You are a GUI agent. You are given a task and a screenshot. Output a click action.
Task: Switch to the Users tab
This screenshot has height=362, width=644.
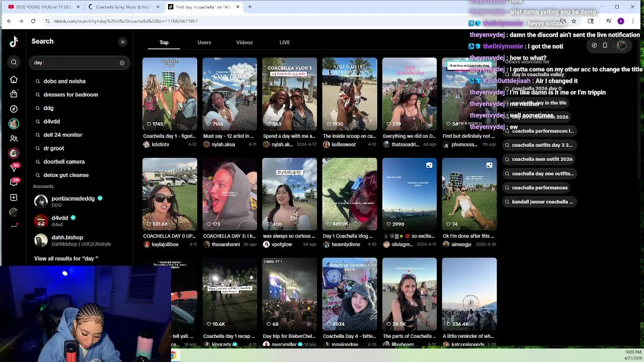point(204,43)
